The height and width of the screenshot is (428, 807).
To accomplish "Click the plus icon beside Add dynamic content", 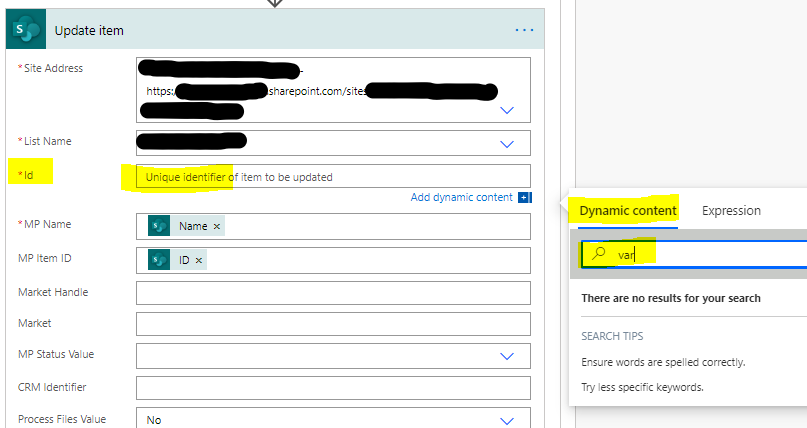I will 524,198.
